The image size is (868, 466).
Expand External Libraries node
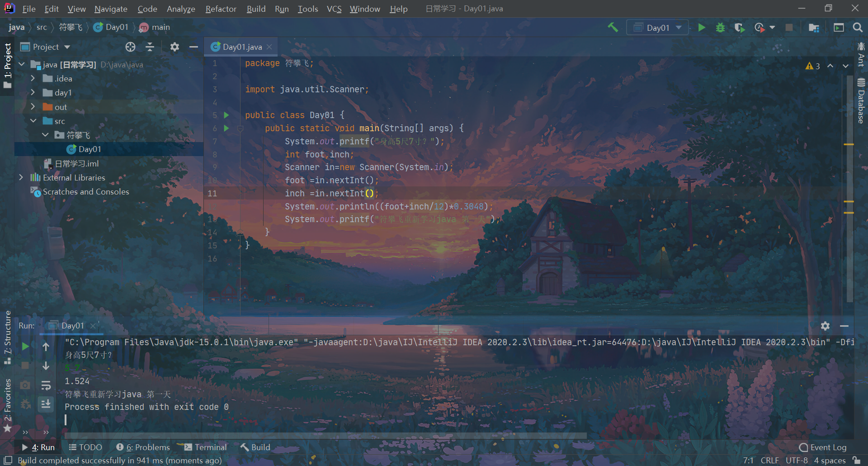(x=21, y=177)
